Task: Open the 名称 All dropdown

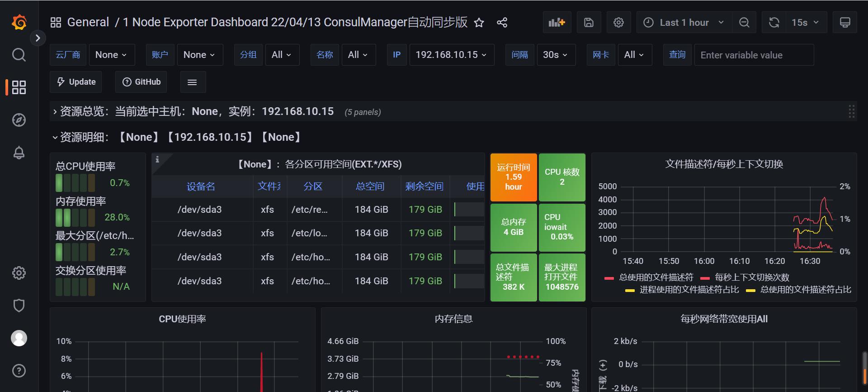Action: tap(358, 55)
